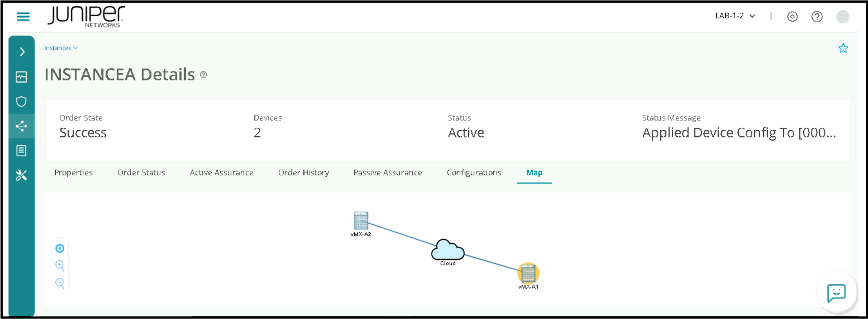Screen dimensions: 868x319
Task: Expand the left sidebar navigation
Action: [x=22, y=52]
